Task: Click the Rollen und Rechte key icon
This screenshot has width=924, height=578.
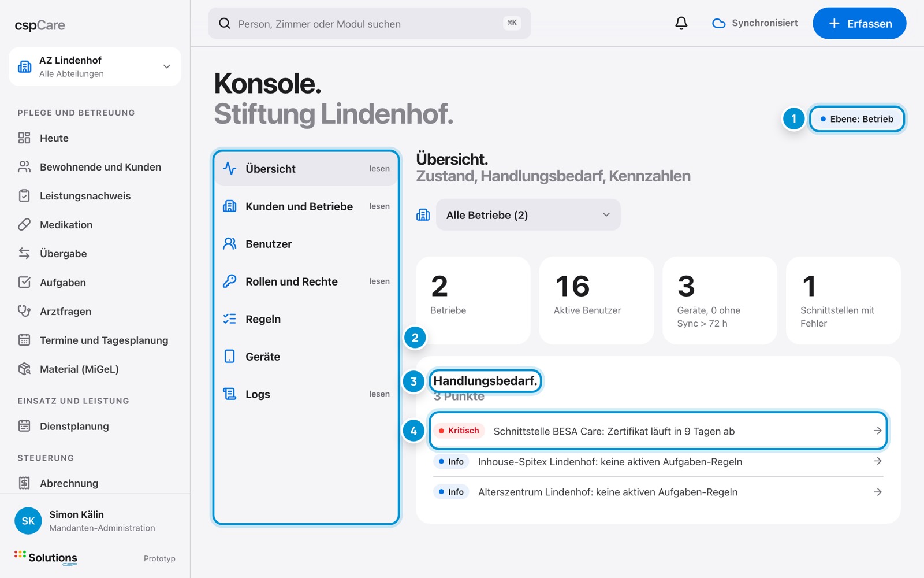Action: [230, 281]
